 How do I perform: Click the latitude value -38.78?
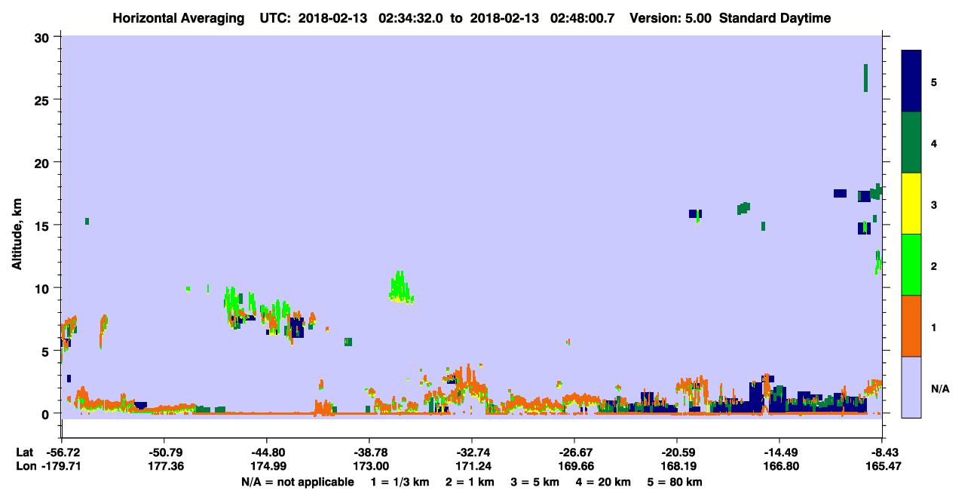[369, 452]
